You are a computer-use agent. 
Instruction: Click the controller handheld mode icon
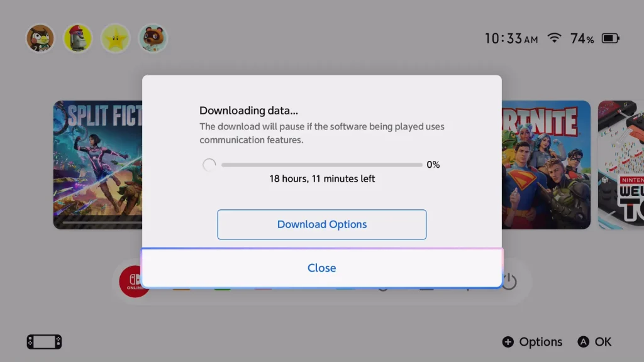pyautogui.click(x=45, y=341)
